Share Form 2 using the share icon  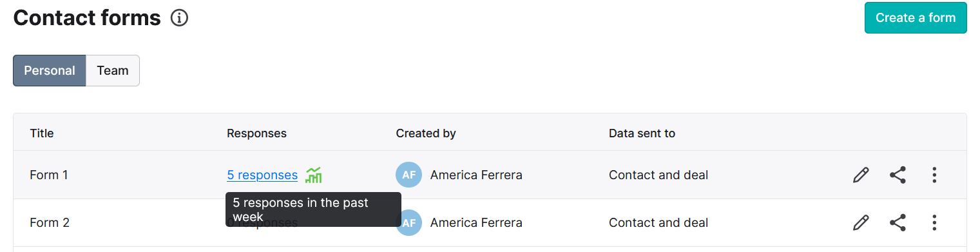click(898, 223)
